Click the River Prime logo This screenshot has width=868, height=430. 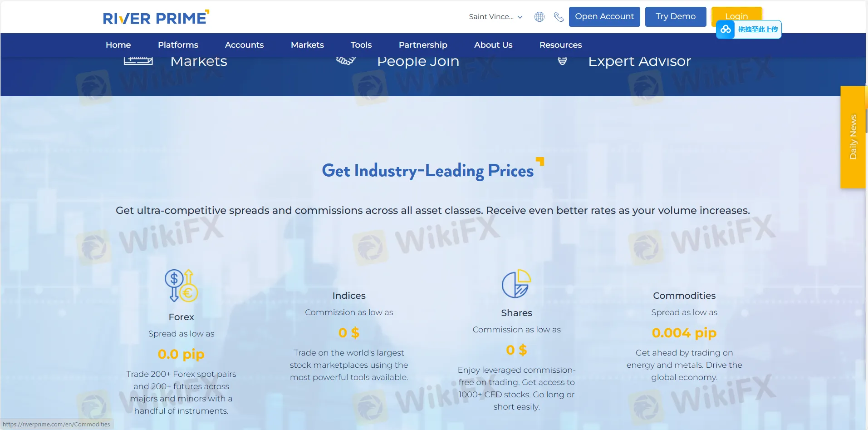pyautogui.click(x=156, y=18)
